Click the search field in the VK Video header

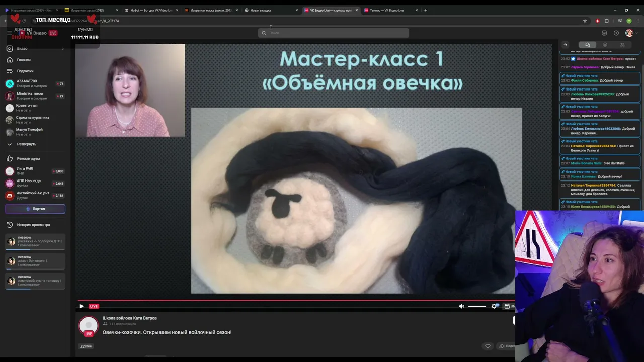(x=334, y=33)
